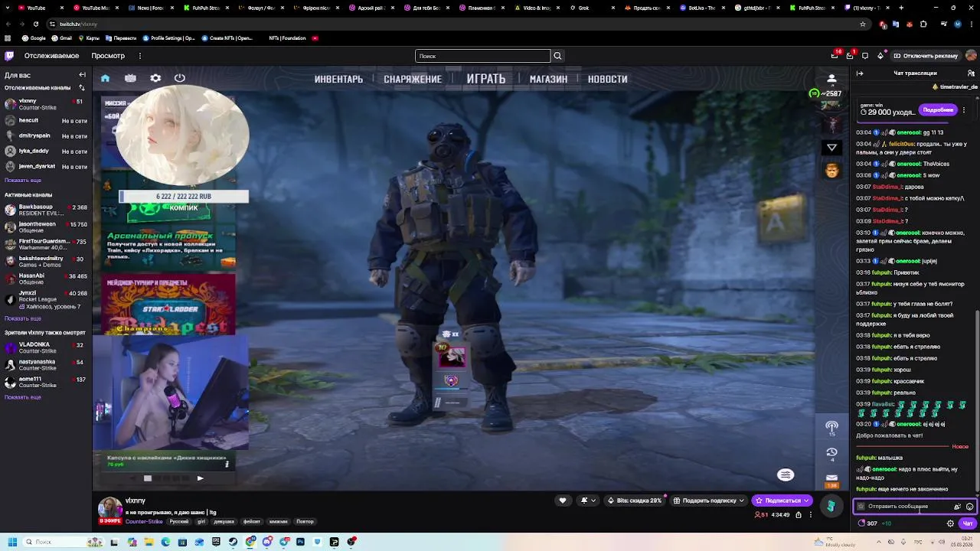Open the Twitch home logo
Image resolution: width=980 pixels, height=551 pixels.
click(9, 56)
